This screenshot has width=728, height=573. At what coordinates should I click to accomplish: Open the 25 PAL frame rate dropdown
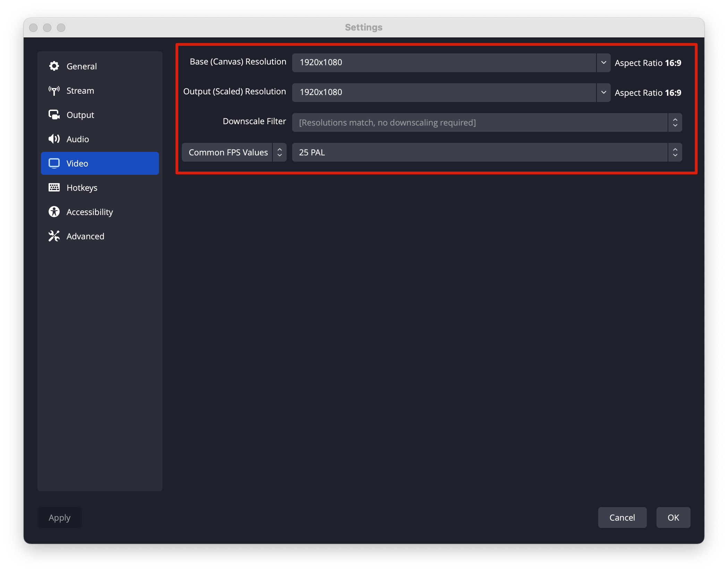pyautogui.click(x=487, y=152)
